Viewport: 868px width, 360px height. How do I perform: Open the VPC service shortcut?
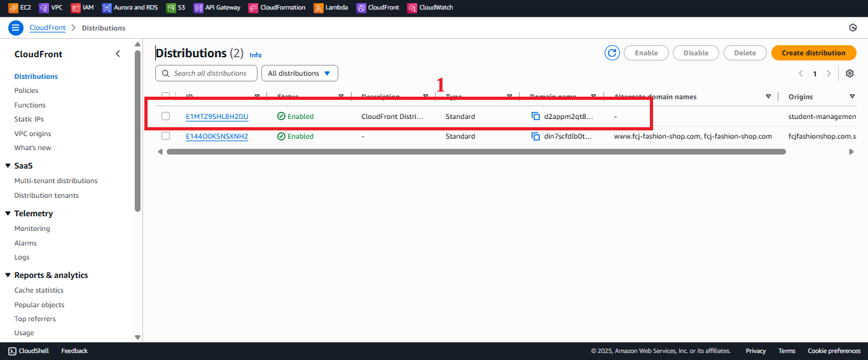pos(51,8)
